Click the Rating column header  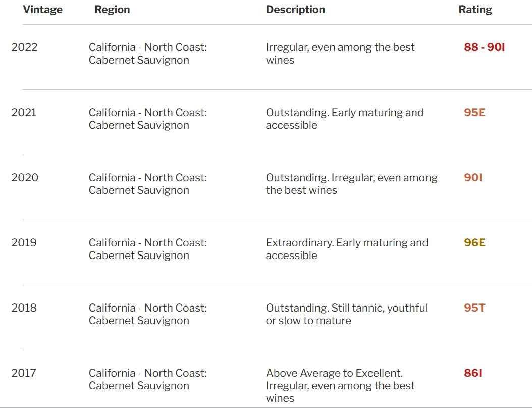pyautogui.click(x=475, y=10)
